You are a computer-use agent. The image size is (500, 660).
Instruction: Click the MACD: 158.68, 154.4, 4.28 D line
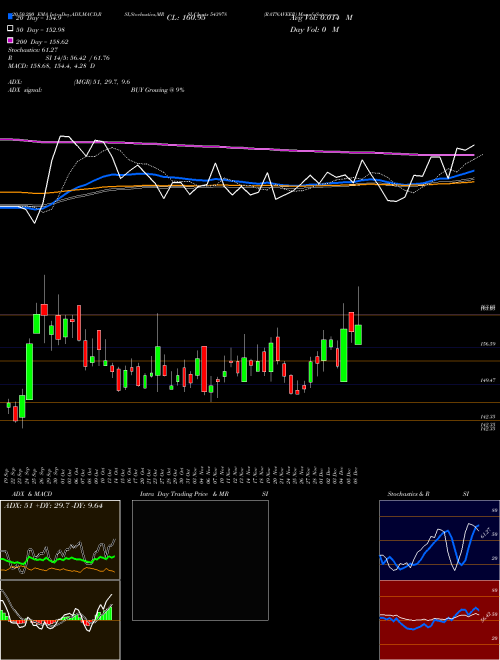coord(51,66)
